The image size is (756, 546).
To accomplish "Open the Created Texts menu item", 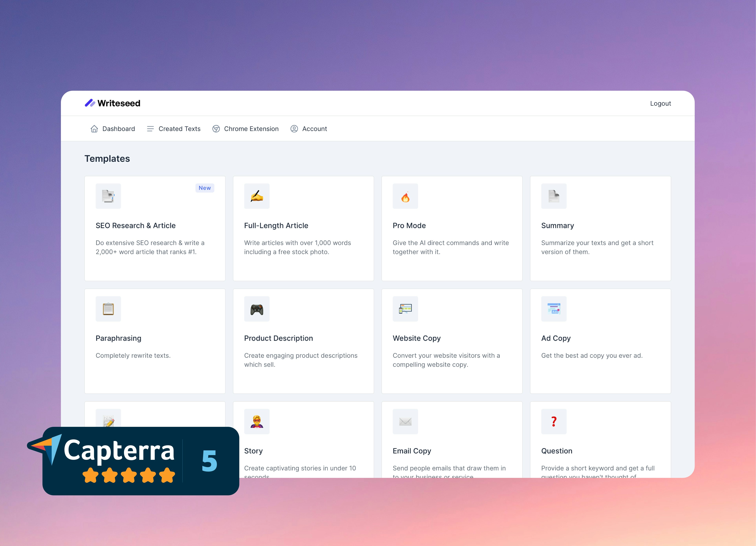I will click(x=174, y=129).
